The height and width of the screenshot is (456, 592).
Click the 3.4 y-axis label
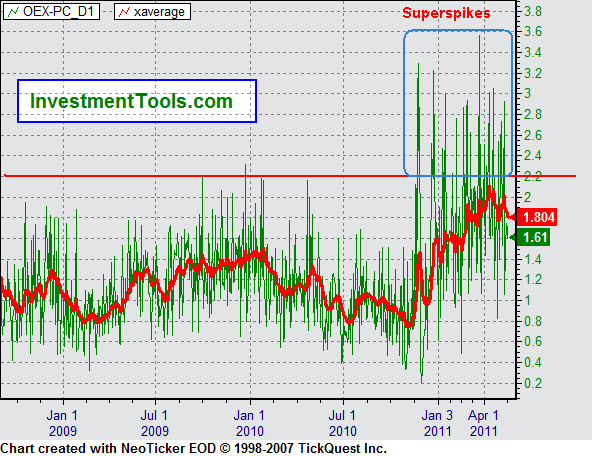click(x=533, y=52)
